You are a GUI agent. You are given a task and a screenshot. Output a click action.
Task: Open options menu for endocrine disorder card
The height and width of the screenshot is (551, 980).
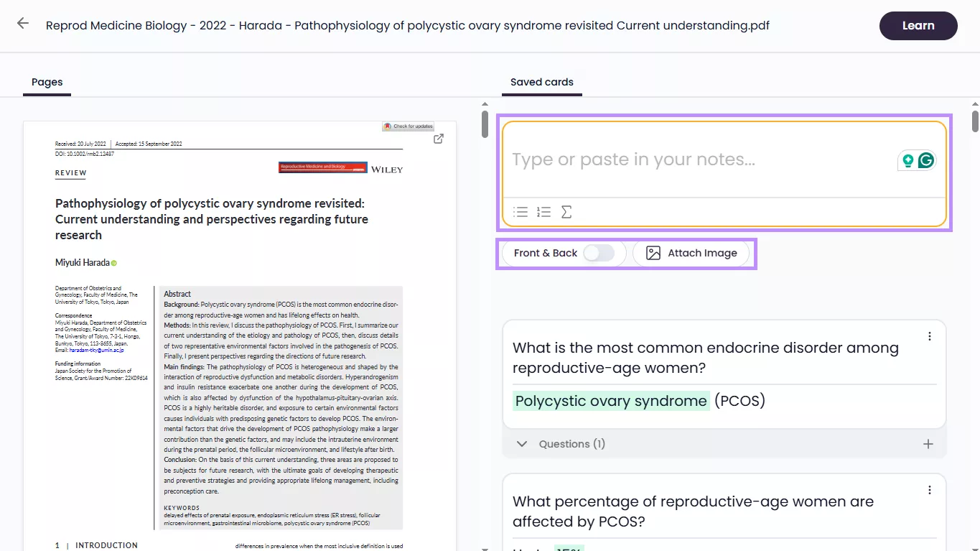tap(930, 336)
